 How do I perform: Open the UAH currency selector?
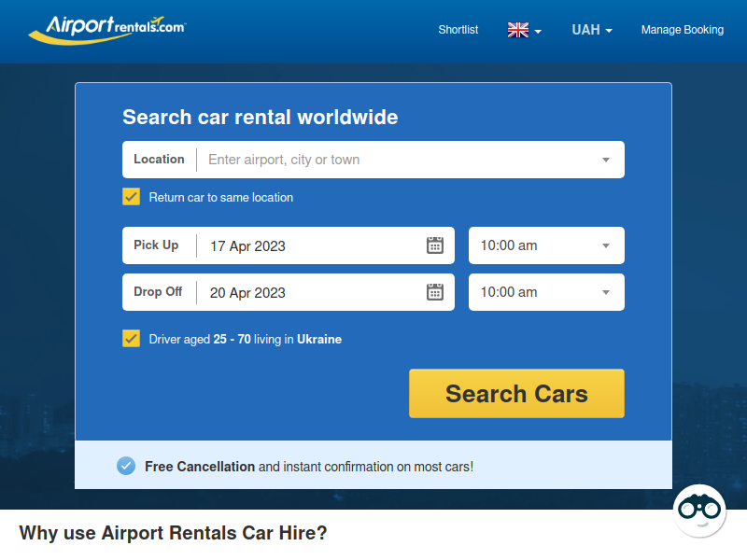coord(592,30)
